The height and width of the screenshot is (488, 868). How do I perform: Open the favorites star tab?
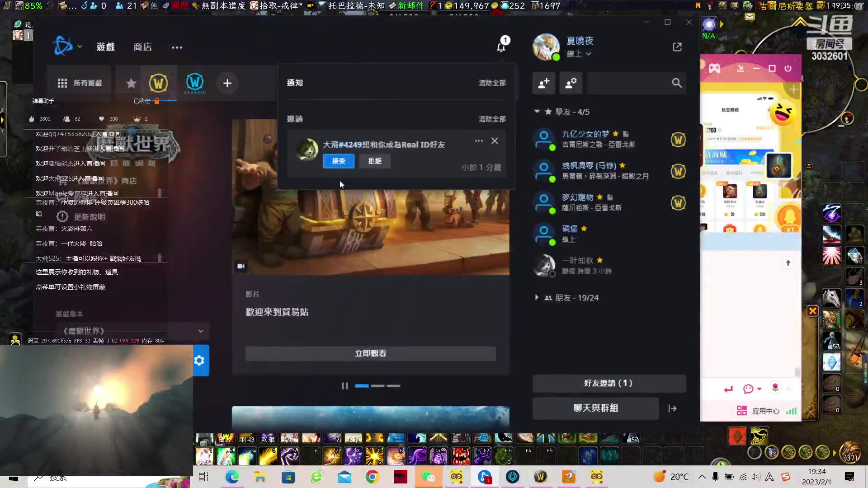131,83
